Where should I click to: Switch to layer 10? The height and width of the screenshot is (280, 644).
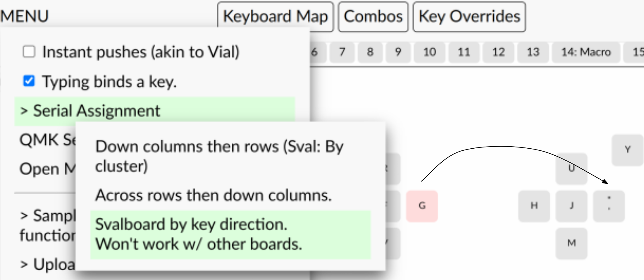click(x=429, y=52)
